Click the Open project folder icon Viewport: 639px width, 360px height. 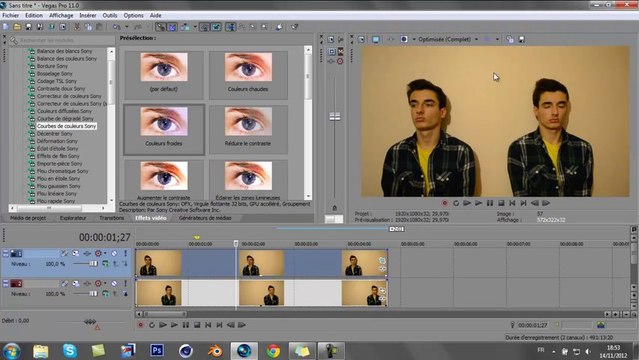[x=17, y=27]
